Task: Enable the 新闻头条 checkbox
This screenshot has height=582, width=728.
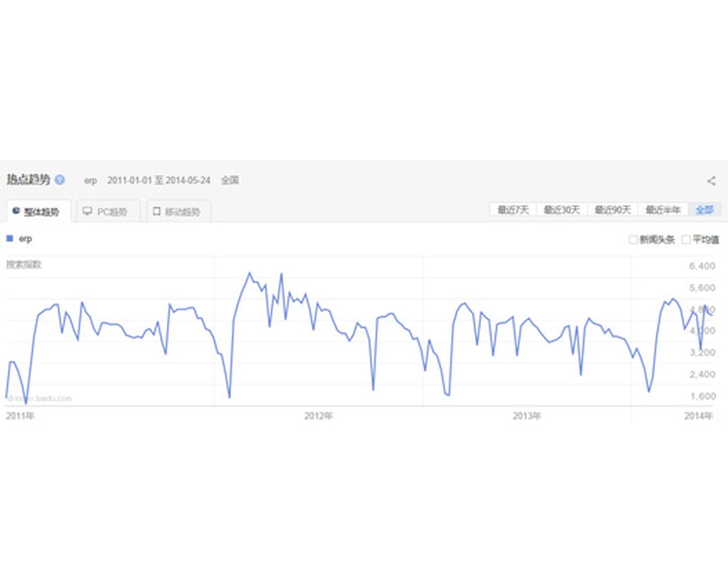Action: tap(633, 239)
